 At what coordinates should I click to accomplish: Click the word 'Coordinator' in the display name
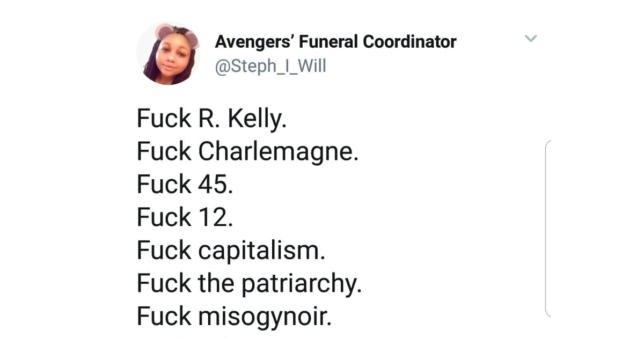(409, 41)
